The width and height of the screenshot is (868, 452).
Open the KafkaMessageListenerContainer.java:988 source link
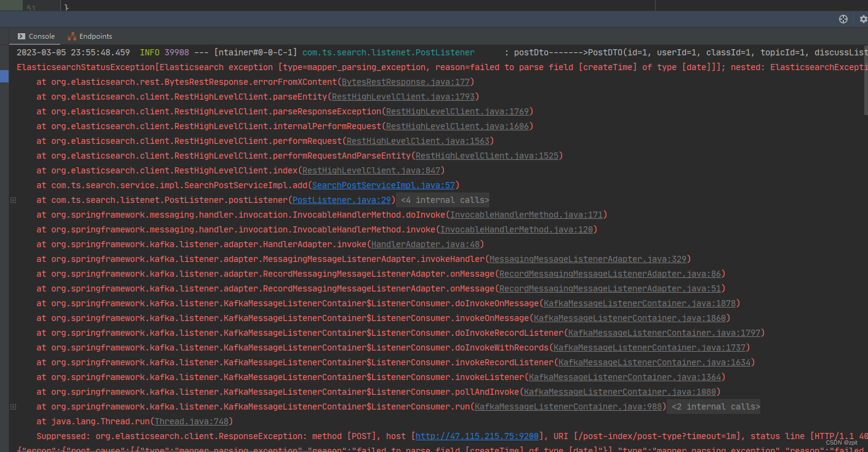click(568, 406)
